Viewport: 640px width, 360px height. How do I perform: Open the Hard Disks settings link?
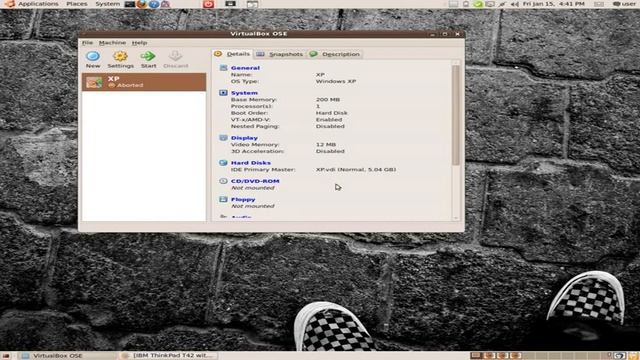[251, 162]
